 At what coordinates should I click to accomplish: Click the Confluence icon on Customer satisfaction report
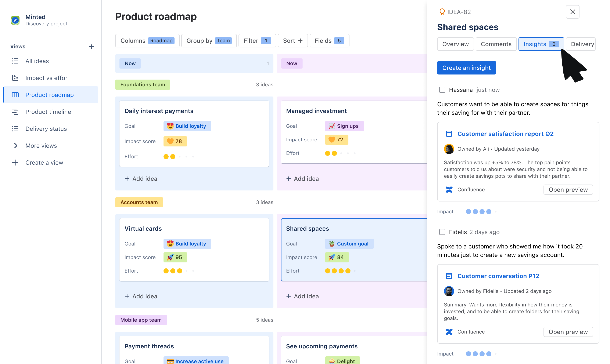(x=450, y=189)
